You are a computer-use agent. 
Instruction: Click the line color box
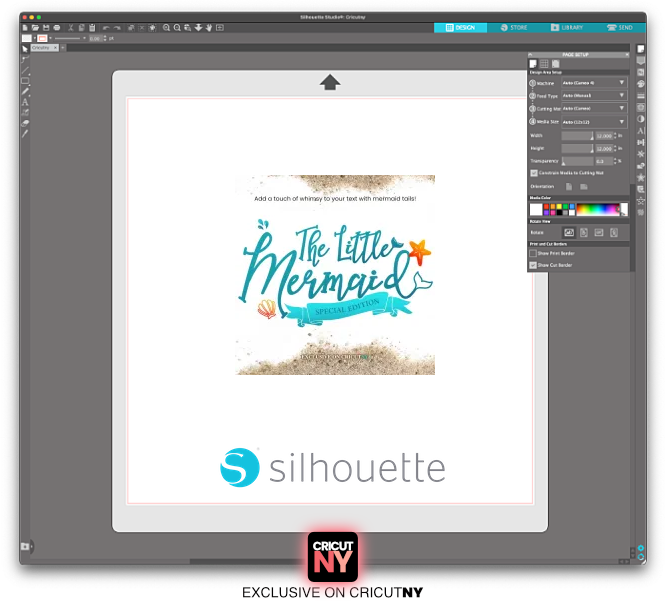pos(42,38)
